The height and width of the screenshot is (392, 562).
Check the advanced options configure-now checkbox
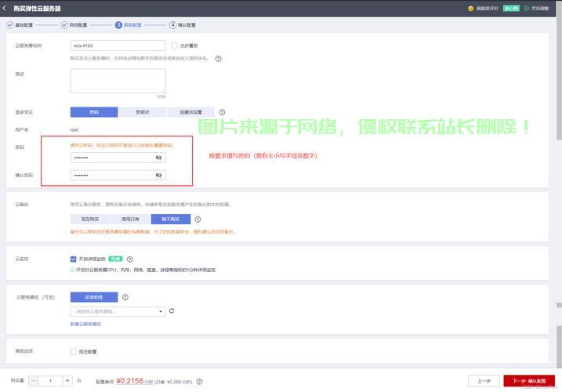73,351
